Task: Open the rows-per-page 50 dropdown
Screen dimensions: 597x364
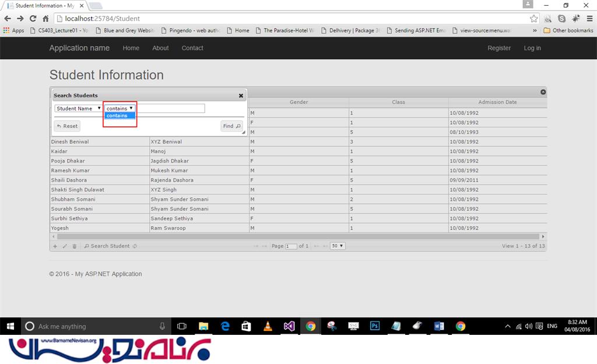Action: coord(338,246)
